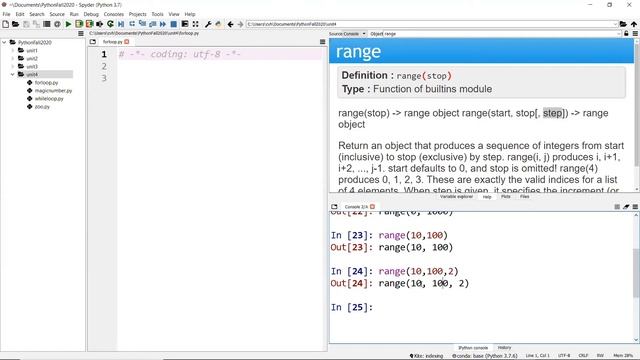Select forloop.py in project tree

(46, 82)
